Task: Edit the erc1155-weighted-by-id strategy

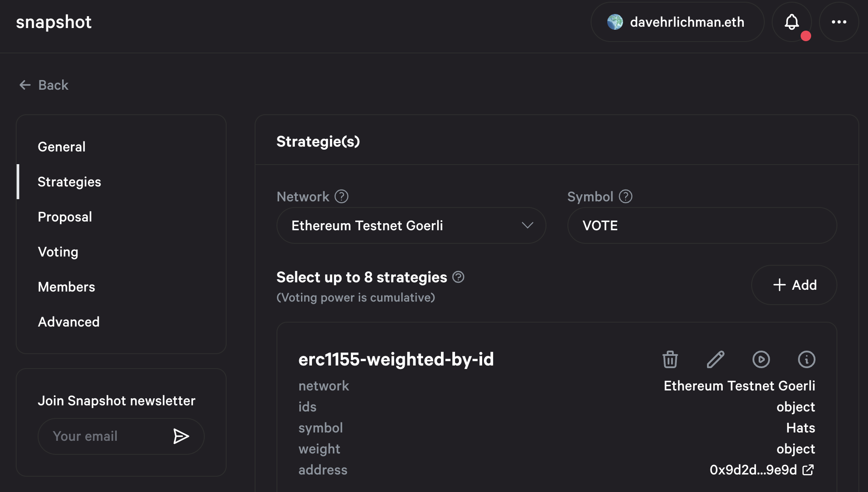Action: click(x=715, y=359)
